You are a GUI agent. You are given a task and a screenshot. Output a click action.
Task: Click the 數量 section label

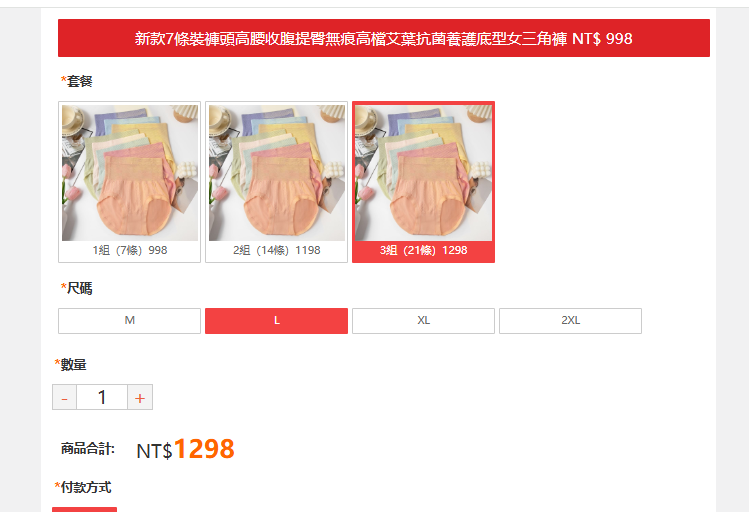pyautogui.click(x=71, y=364)
